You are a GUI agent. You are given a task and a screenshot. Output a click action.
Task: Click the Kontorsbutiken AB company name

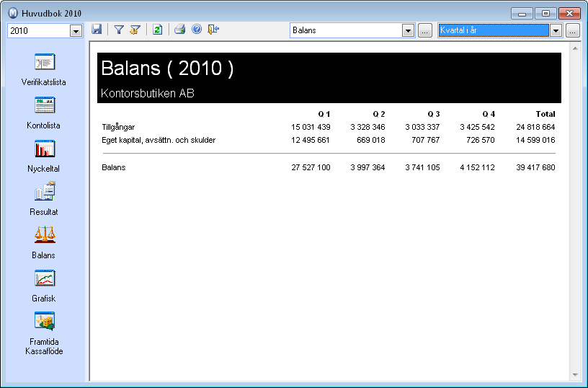pos(148,93)
